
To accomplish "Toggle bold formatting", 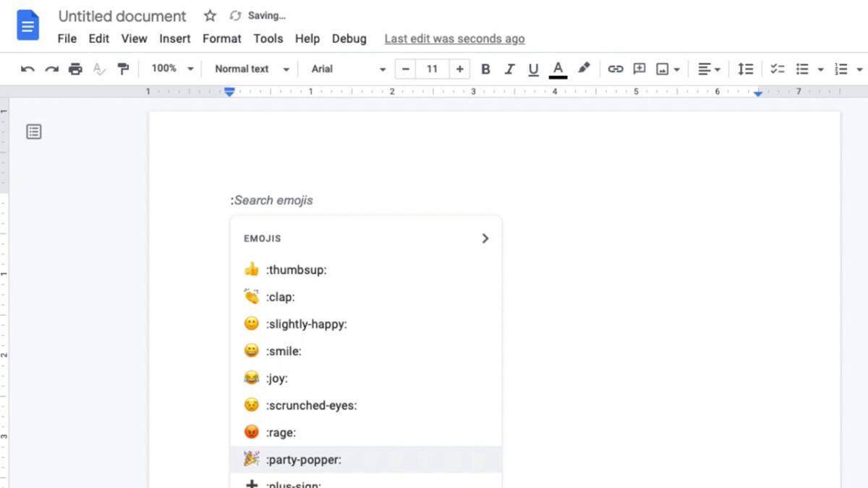I will coord(485,69).
